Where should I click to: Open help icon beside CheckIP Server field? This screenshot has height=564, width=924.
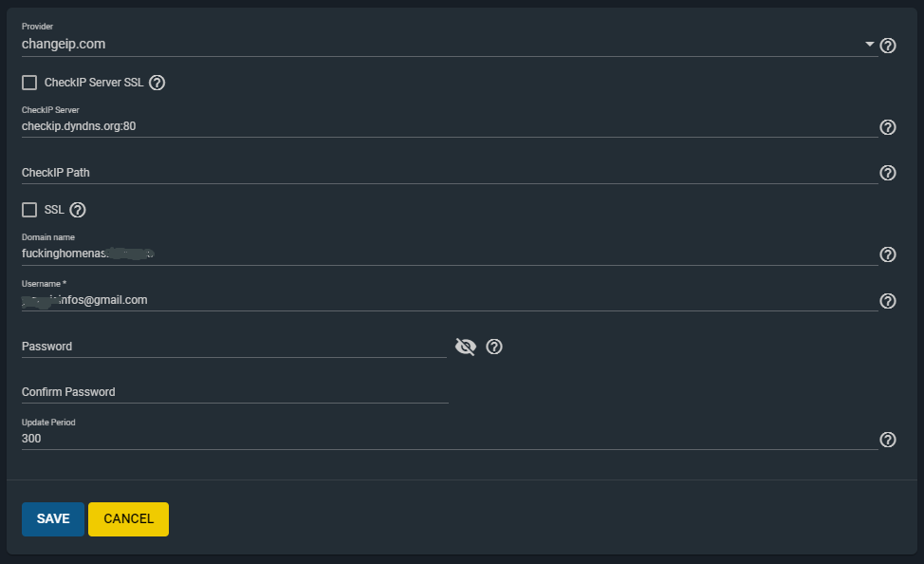[888, 127]
